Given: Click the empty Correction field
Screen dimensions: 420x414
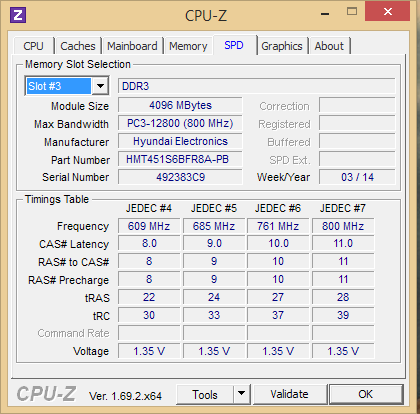Looking at the screenshot, I should [357, 105].
